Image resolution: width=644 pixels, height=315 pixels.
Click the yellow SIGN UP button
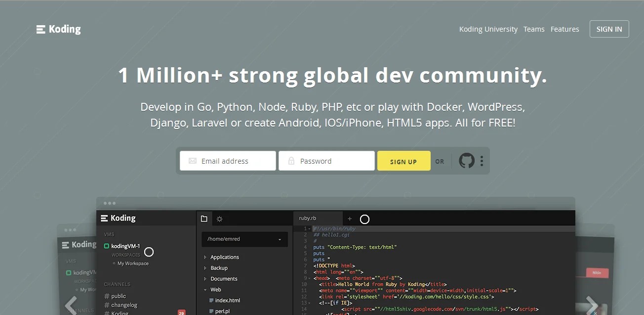click(403, 160)
